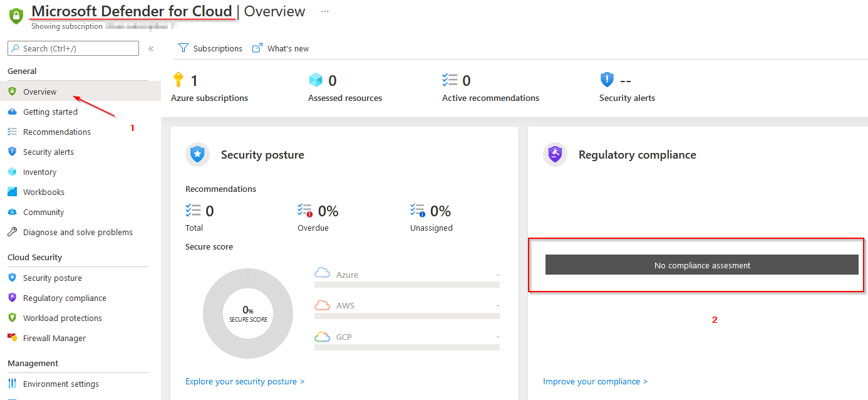Viewport: 868px width, 400px height.
Task: Click the Azure secure score bar
Action: click(407, 284)
